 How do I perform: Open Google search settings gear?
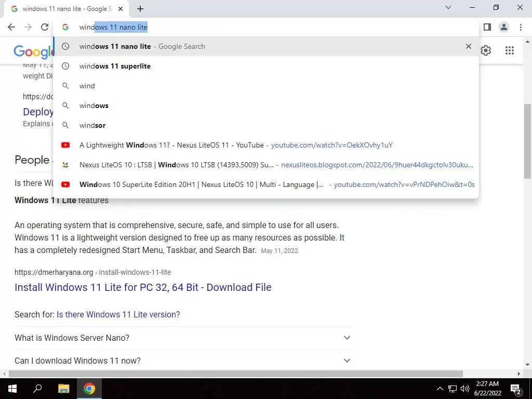click(x=486, y=50)
